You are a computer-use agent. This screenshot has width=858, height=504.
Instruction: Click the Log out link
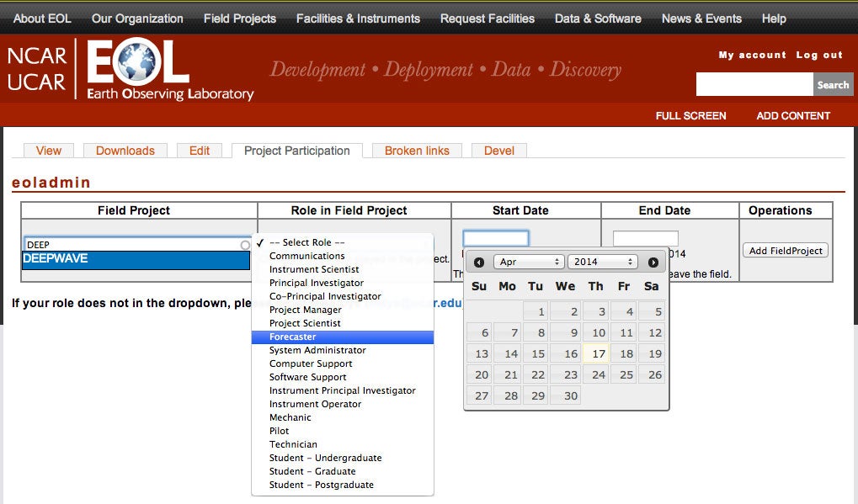point(819,55)
